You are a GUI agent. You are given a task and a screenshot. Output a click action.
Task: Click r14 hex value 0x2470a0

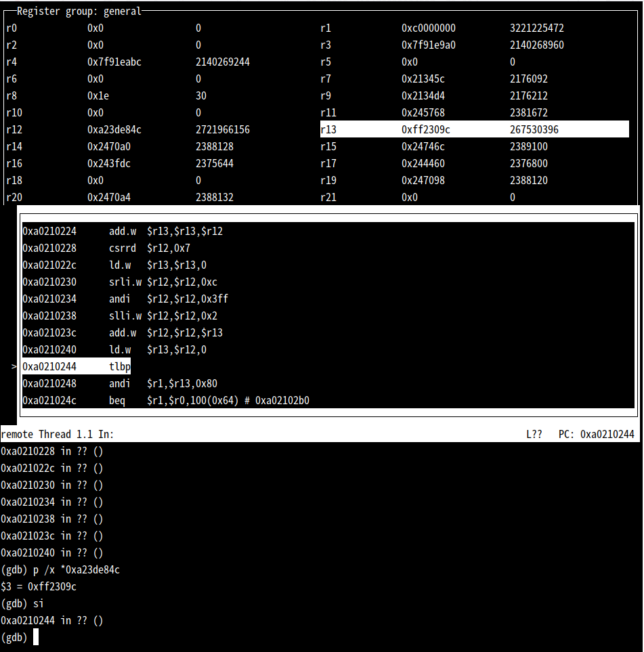click(x=108, y=146)
